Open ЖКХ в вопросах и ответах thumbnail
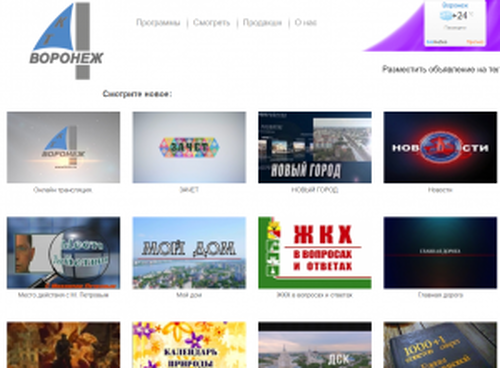Image resolution: width=500 pixels, height=368 pixels. pyautogui.click(x=315, y=253)
